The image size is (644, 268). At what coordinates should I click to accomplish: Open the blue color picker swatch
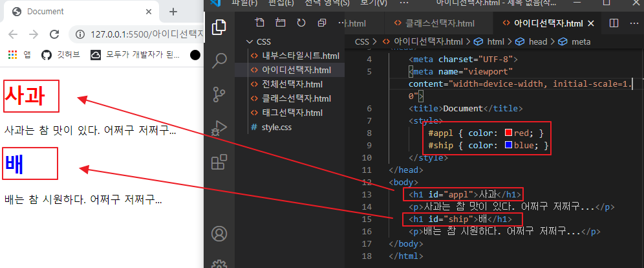click(x=508, y=145)
